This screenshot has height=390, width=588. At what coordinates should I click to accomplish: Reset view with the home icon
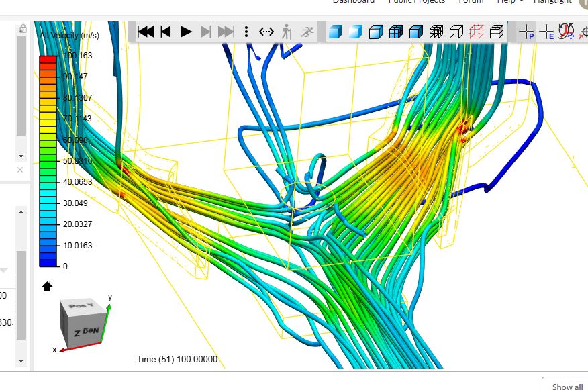[x=47, y=286]
